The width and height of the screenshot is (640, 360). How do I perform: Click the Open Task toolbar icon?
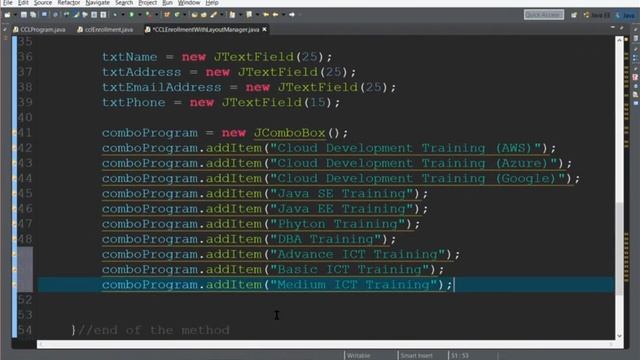point(204,15)
